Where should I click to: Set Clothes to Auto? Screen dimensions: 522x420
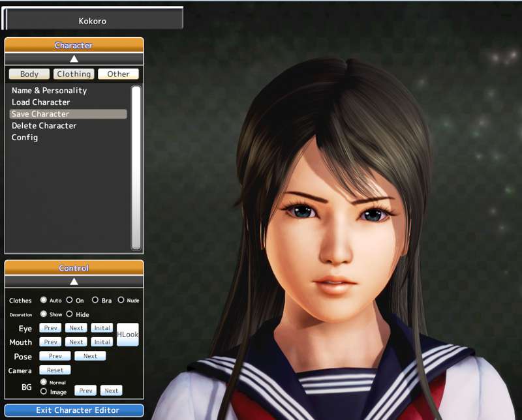(x=43, y=300)
